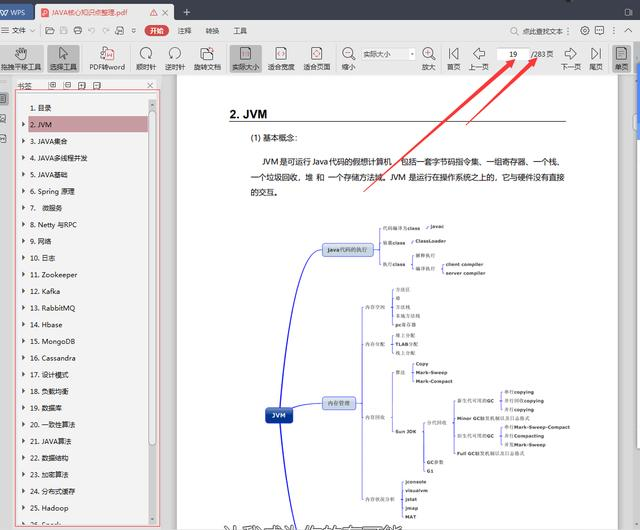Redo the last action
640x530 pixels.
[x=106, y=31]
